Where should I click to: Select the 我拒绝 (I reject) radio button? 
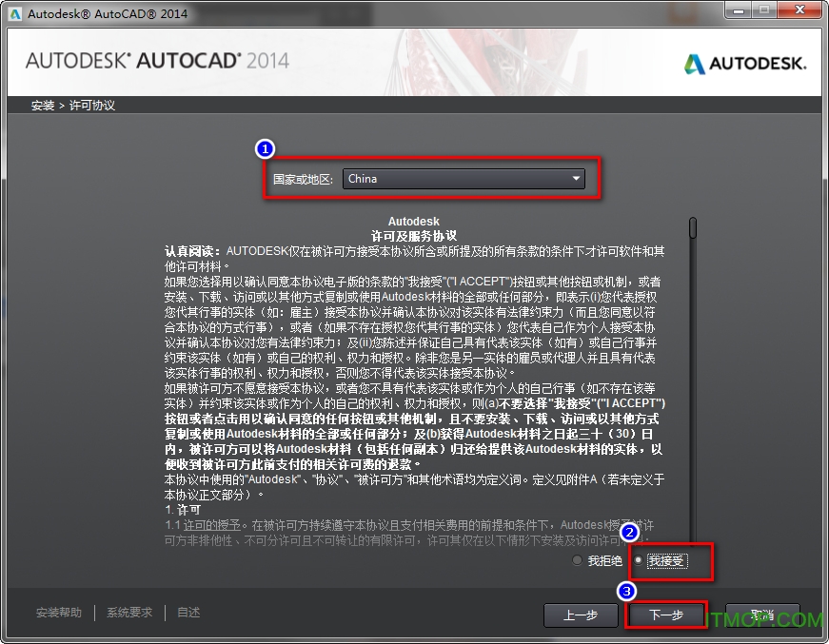pos(577,560)
